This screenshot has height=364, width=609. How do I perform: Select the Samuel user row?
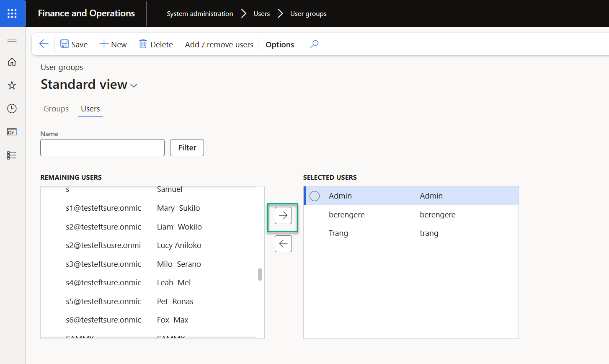[x=148, y=191]
